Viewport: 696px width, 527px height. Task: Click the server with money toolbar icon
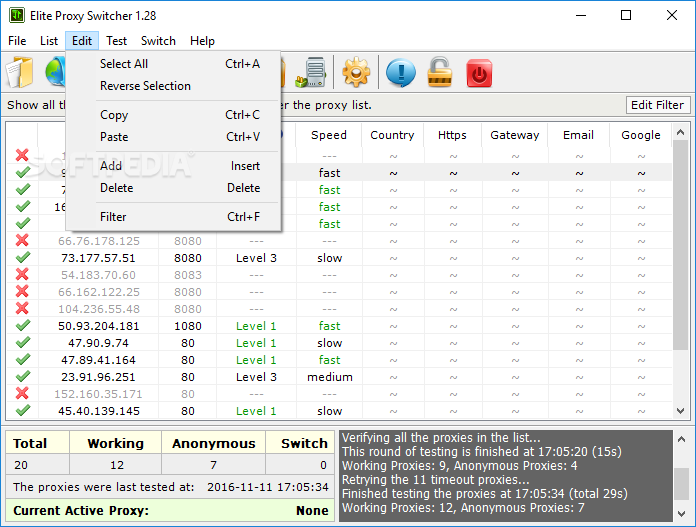coord(311,72)
